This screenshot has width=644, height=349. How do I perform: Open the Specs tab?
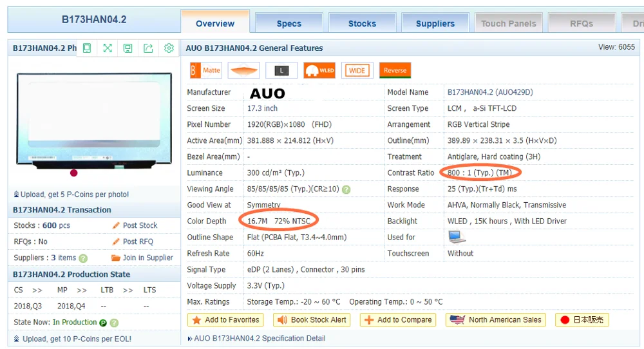pos(289,23)
